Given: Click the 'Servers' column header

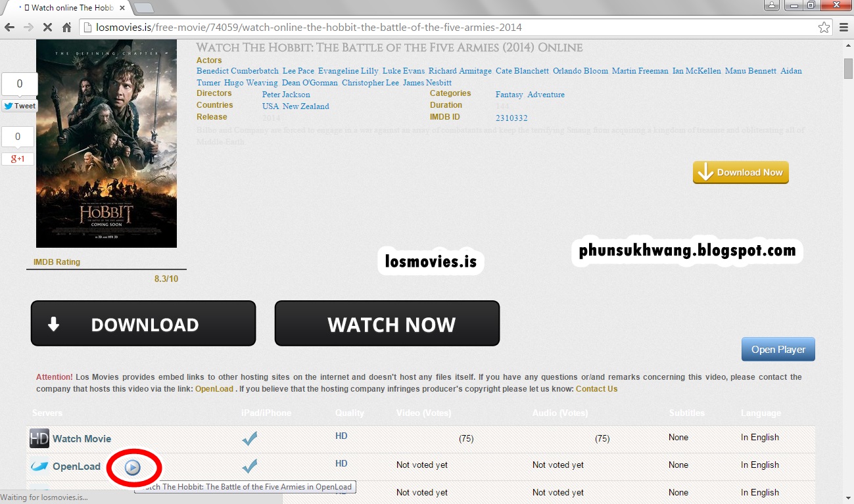Looking at the screenshot, I should click(x=47, y=413).
